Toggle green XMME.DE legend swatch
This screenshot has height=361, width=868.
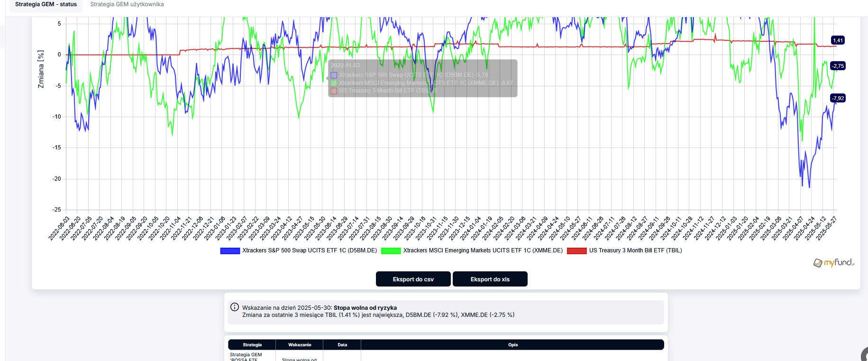click(x=391, y=250)
